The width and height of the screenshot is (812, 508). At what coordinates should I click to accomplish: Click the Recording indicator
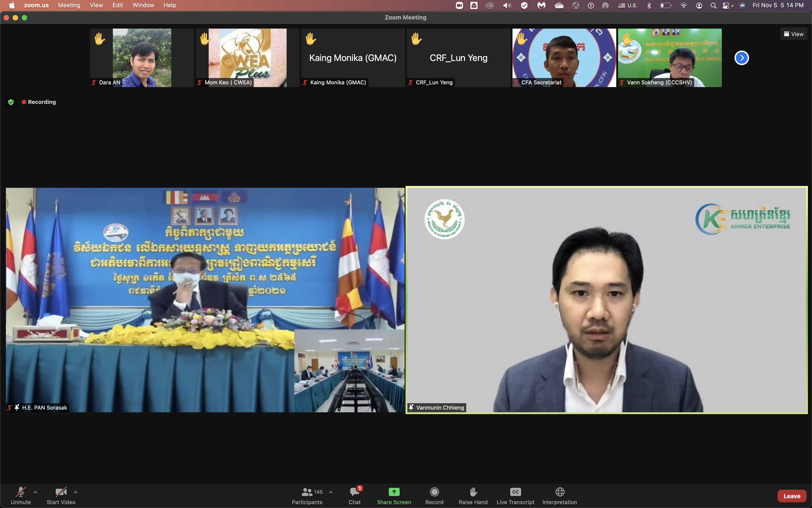coord(39,102)
